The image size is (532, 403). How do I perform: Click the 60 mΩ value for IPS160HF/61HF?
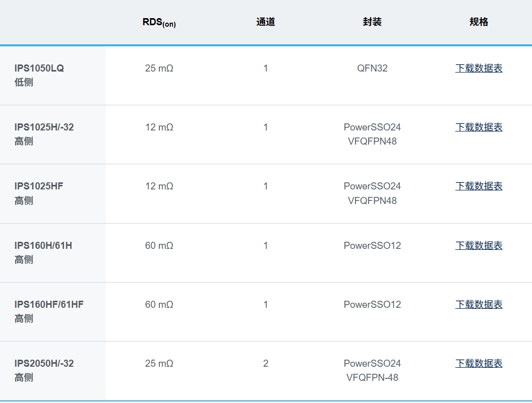[x=159, y=304]
